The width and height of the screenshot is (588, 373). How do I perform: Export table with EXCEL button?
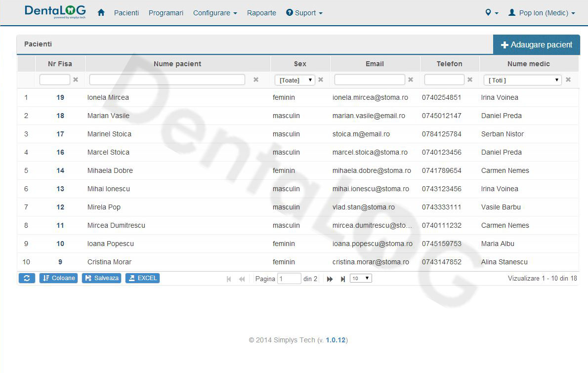point(142,278)
